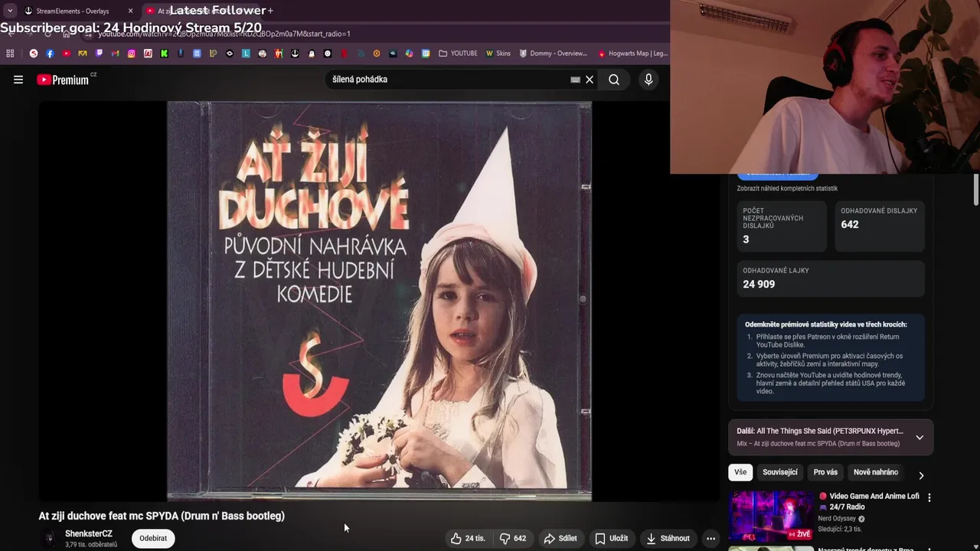The width and height of the screenshot is (980, 551).
Task: Download video with the Stáhnout button
Action: click(668, 538)
